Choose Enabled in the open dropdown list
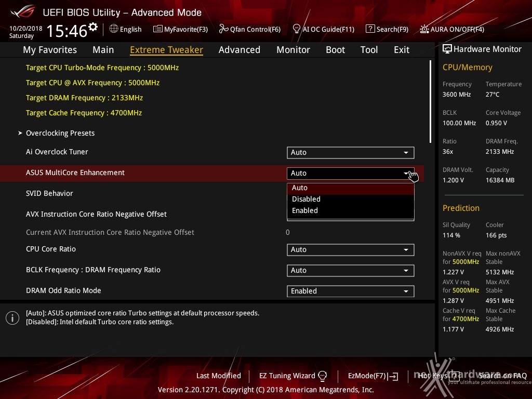Image resolution: width=532 pixels, height=399 pixels. [351, 211]
